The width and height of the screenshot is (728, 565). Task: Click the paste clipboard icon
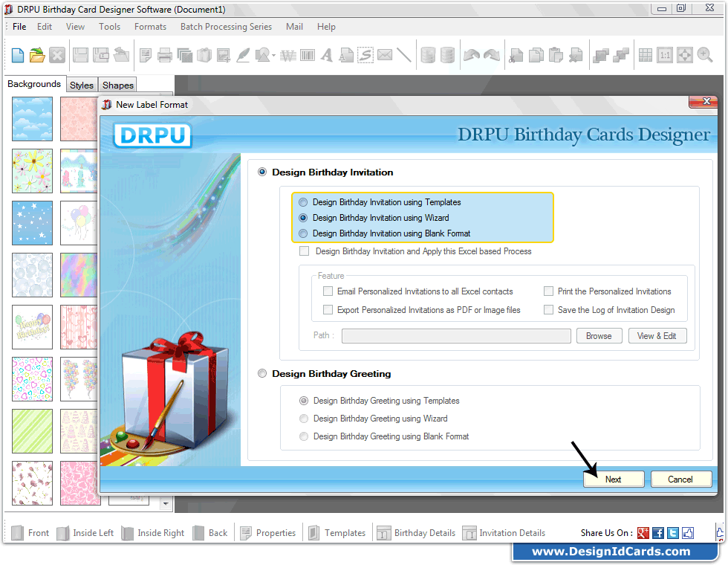(556, 55)
